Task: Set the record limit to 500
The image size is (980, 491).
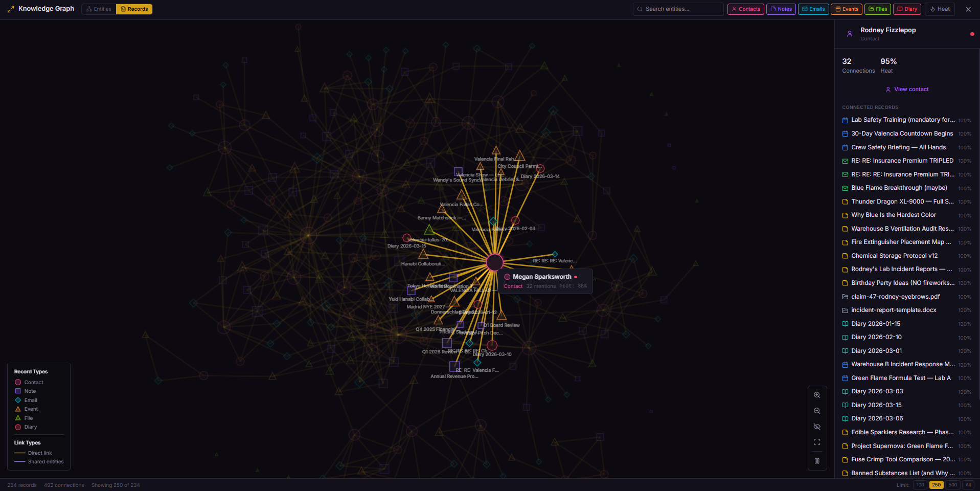Action: point(952,484)
